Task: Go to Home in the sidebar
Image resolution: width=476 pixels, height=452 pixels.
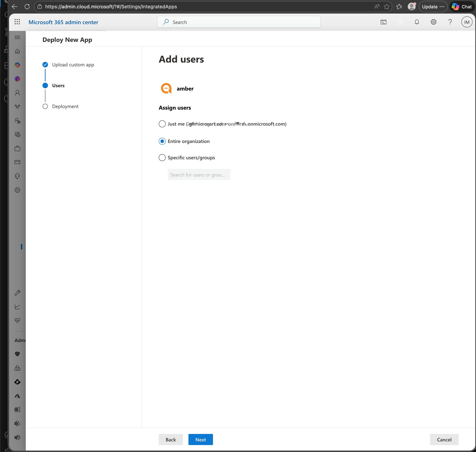Action: coord(17,51)
